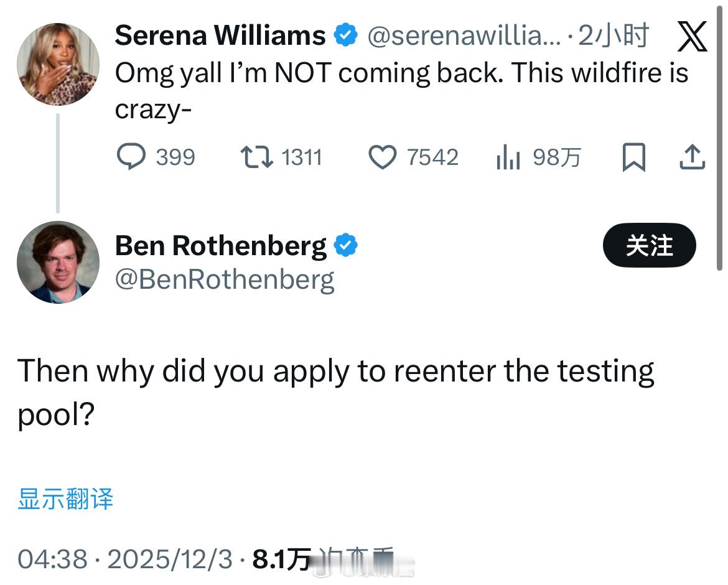Open Serena Williams' profile picture
728x585 pixels.
(x=58, y=64)
